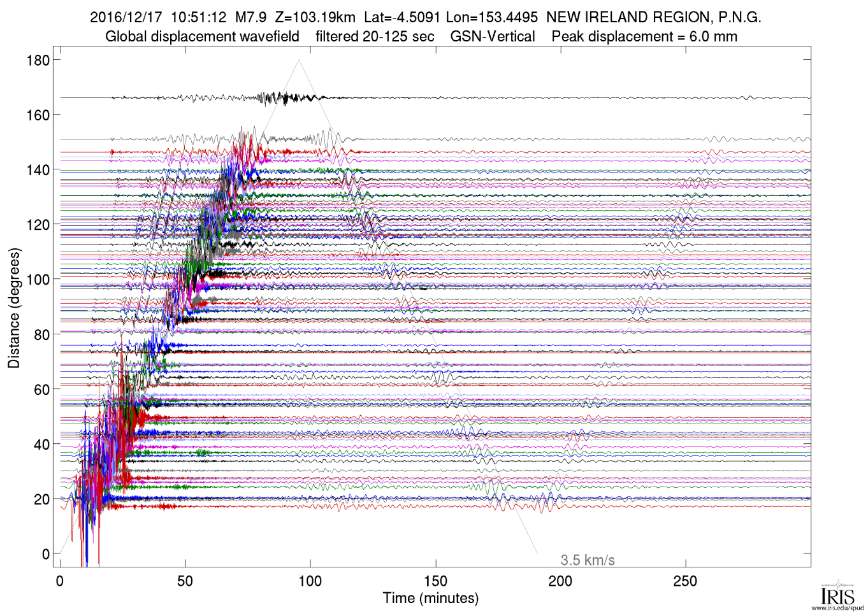Screen dimensions: 868x612
Task: Click the filtered 20-125 sec text
Action: [375, 37]
